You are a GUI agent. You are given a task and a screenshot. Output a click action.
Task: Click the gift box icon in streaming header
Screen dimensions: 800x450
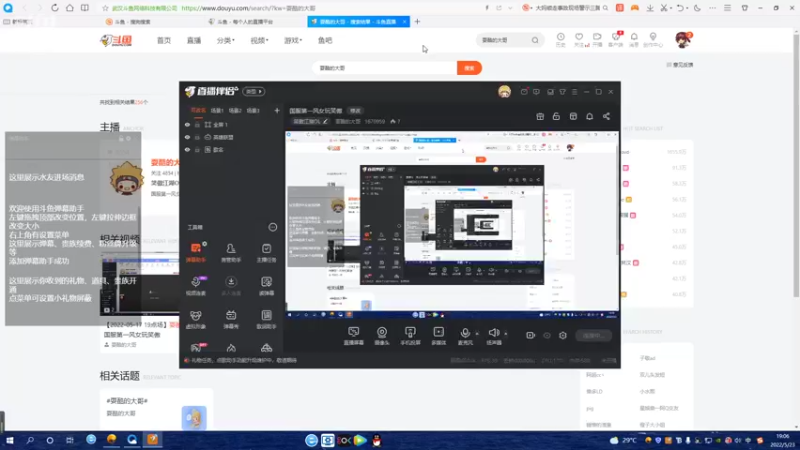[540, 116]
